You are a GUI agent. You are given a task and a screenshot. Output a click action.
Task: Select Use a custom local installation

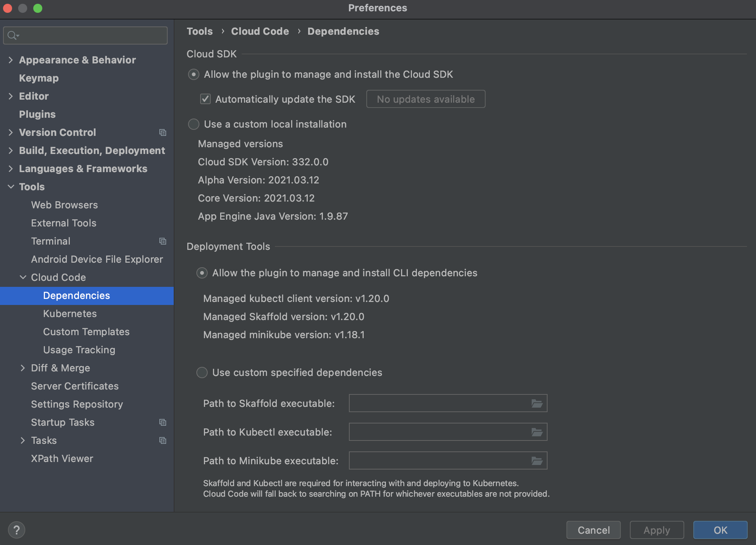(x=194, y=124)
